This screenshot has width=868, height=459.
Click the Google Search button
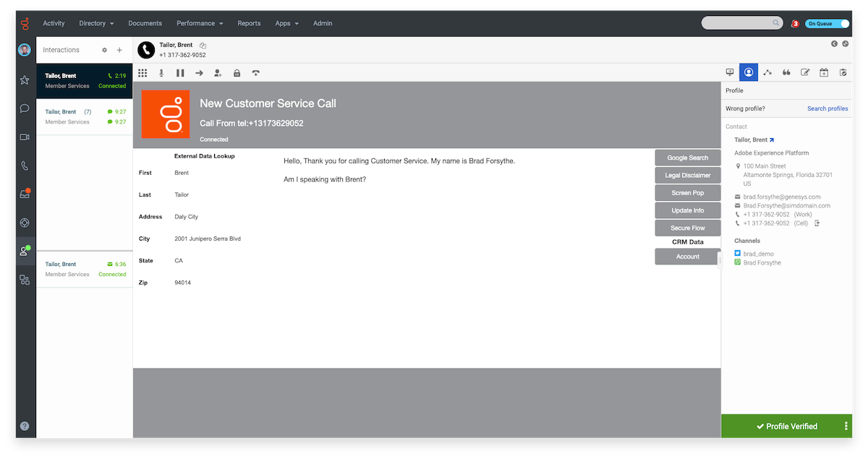coord(686,157)
